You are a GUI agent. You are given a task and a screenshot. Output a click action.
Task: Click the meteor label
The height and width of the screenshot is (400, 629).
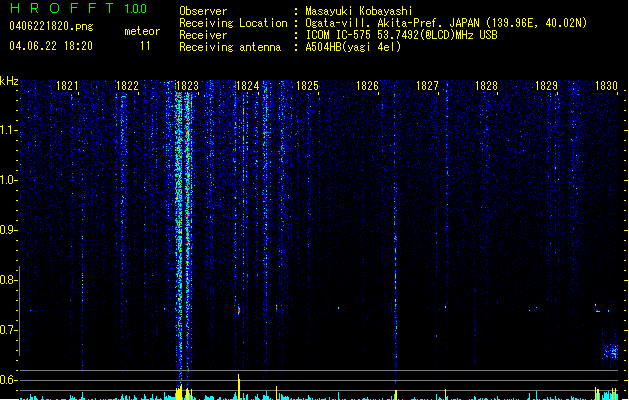(142, 31)
